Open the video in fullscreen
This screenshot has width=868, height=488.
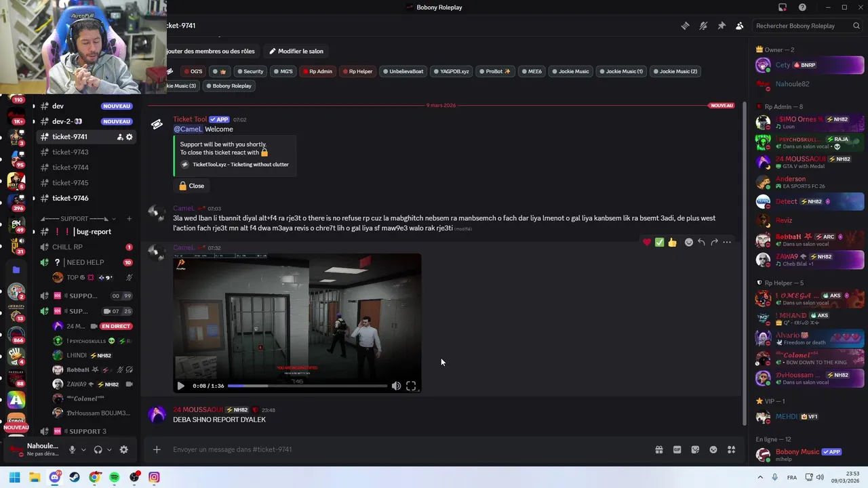411,386
